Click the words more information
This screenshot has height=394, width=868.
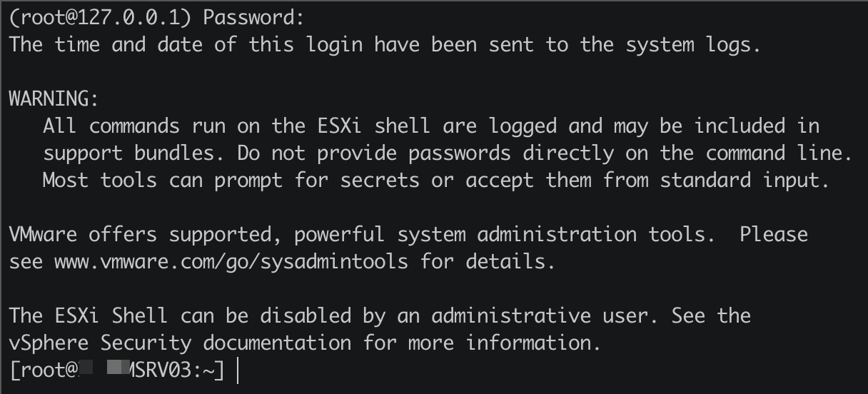[x=500, y=343]
